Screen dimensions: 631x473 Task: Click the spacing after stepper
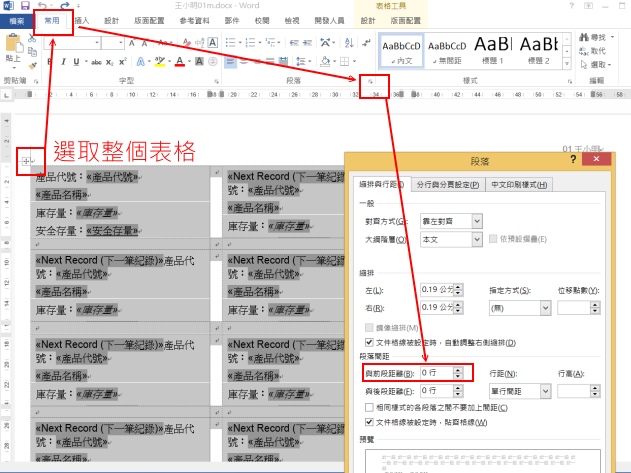coord(458,390)
